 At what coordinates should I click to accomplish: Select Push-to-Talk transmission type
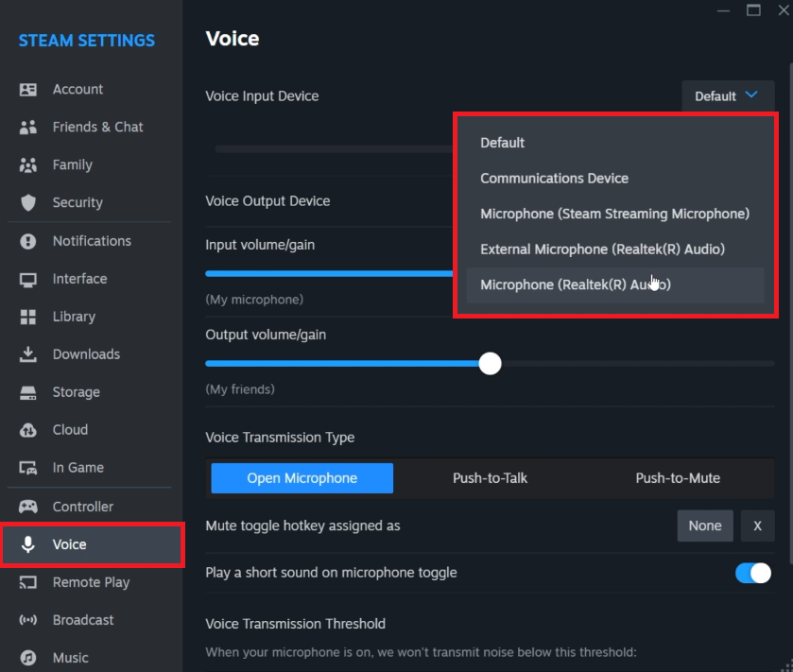pyautogui.click(x=490, y=478)
